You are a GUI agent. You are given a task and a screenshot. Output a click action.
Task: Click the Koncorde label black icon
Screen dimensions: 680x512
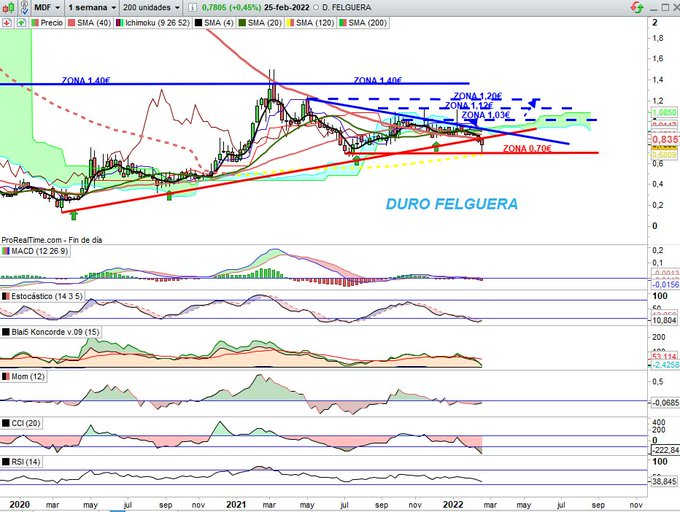tap(6, 332)
